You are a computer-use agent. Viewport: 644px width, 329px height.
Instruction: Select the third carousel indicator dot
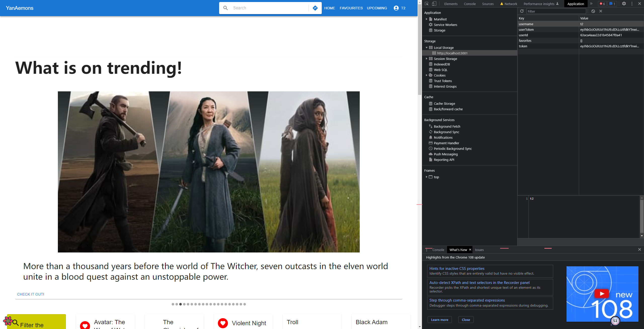coord(180,304)
